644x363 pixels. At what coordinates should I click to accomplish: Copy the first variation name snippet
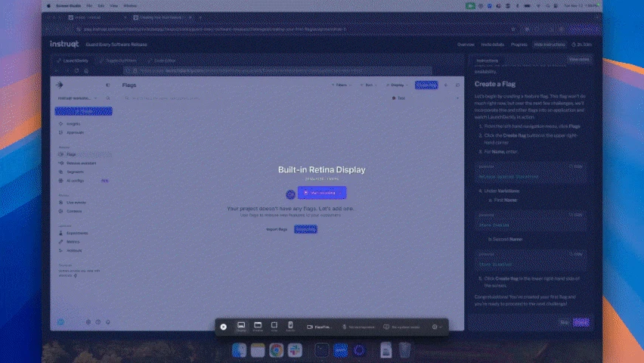[x=576, y=215]
